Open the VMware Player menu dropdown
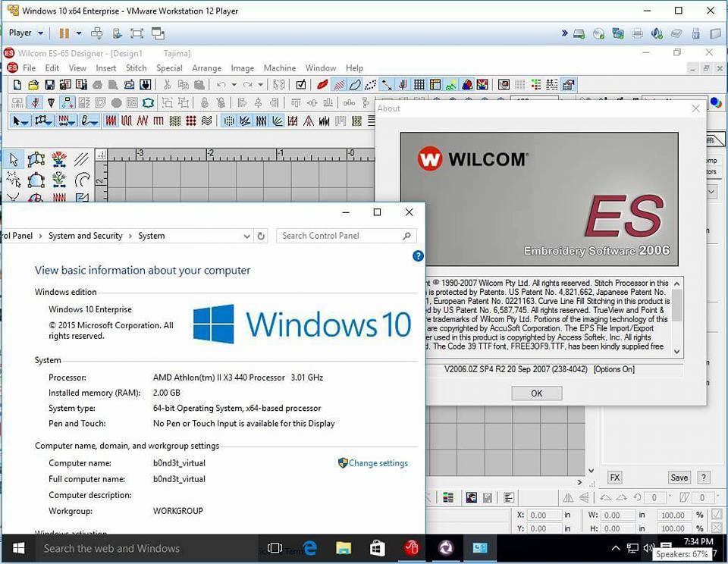 26,33
